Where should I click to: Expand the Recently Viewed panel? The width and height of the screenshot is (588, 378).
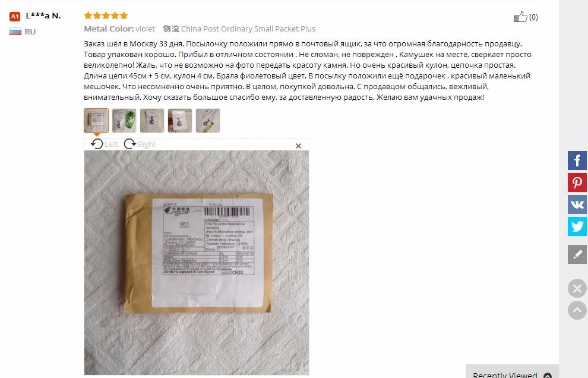coord(512,374)
